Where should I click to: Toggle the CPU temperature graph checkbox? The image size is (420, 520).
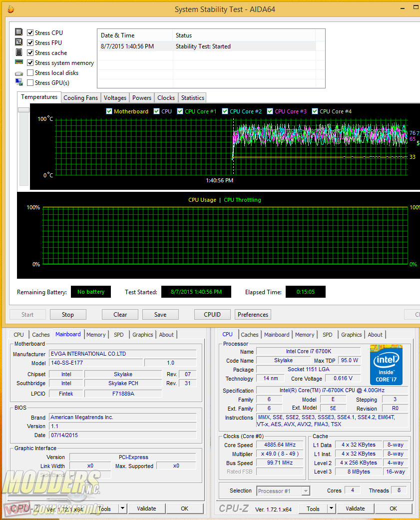[156, 111]
